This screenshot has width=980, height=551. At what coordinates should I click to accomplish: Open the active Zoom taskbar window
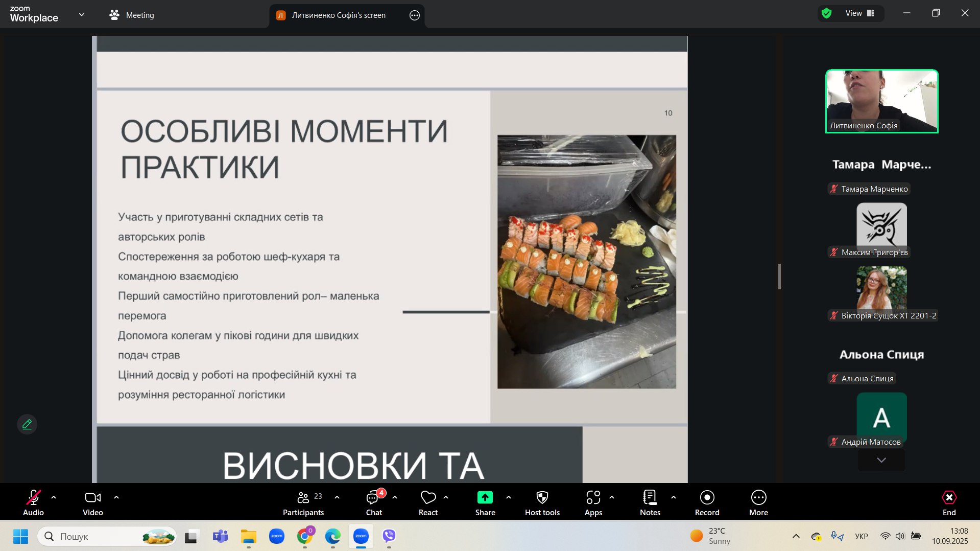pos(361,536)
